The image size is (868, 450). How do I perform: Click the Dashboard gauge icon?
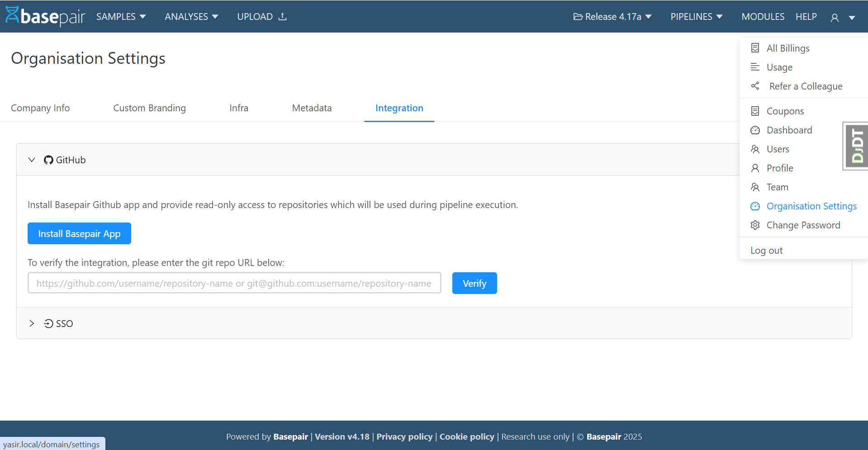755,130
